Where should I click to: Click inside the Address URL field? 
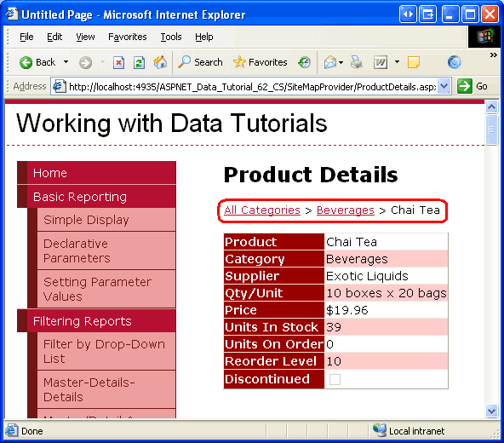[251, 86]
